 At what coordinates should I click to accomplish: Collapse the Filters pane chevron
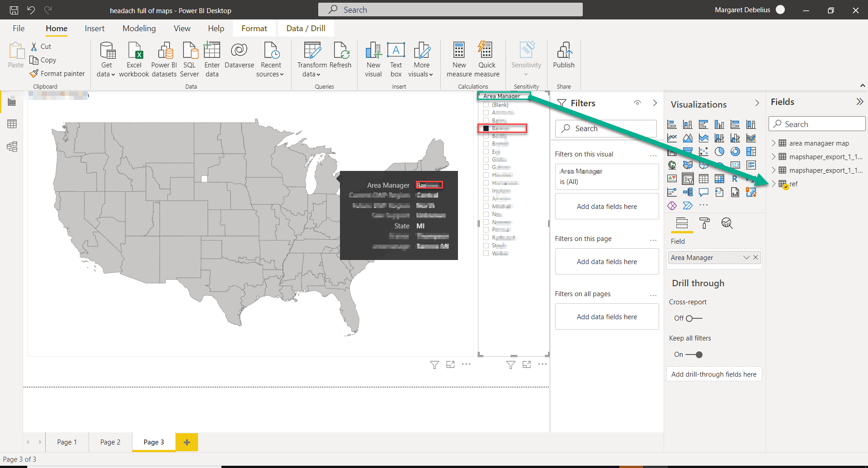655,103
